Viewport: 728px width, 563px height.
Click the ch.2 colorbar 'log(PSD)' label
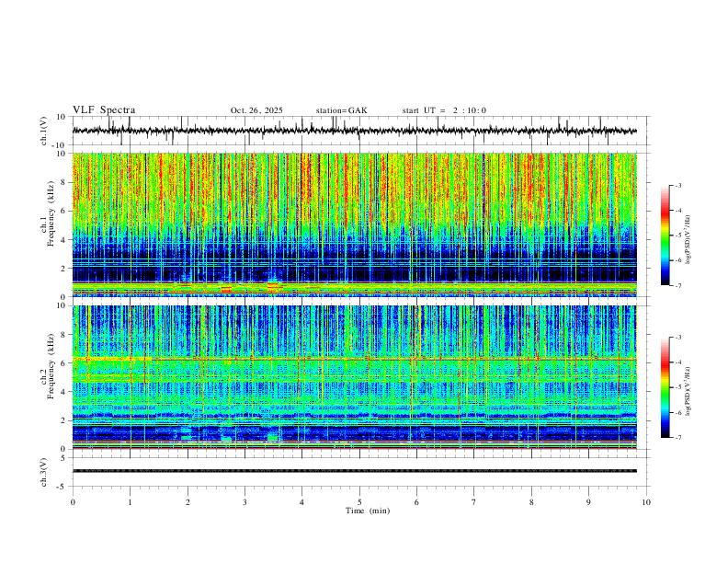(688, 392)
